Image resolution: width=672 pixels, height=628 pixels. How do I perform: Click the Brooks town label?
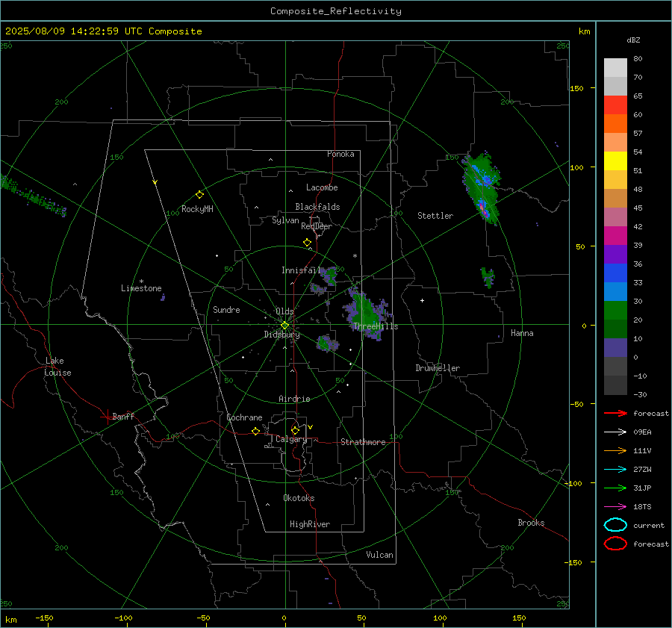(531, 523)
